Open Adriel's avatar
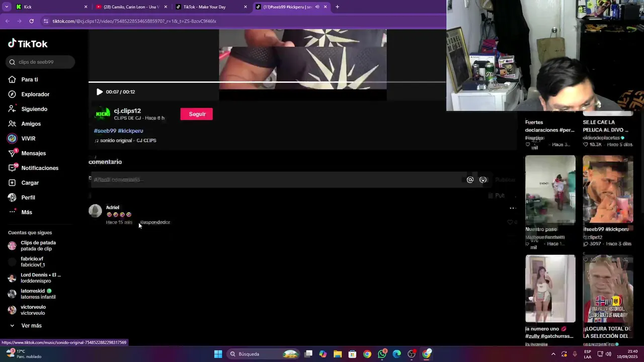The width and height of the screenshot is (644, 362). pyautogui.click(x=95, y=211)
